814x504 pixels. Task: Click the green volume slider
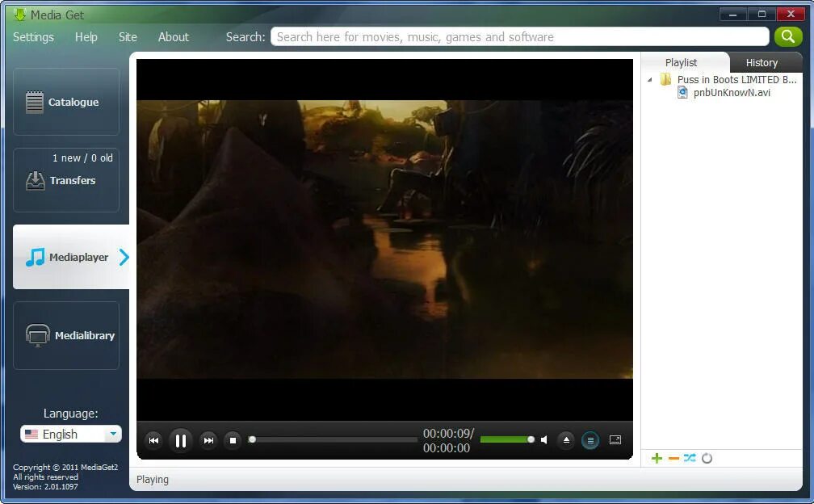coord(506,439)
